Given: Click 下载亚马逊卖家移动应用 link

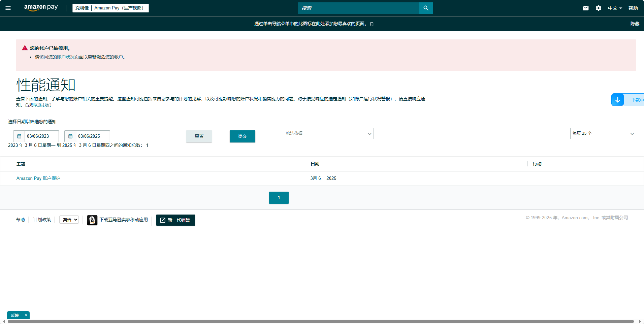Looking at the screenshot, I should tap(124, 220).
